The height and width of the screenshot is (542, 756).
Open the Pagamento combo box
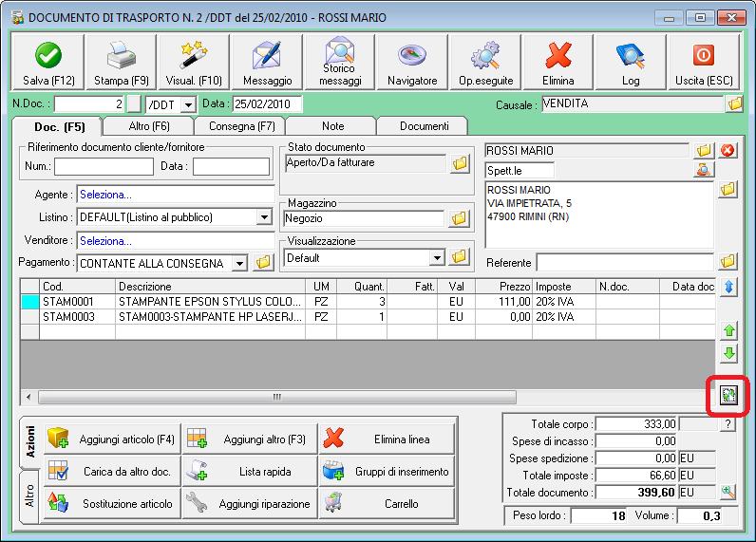coord(239,263)
